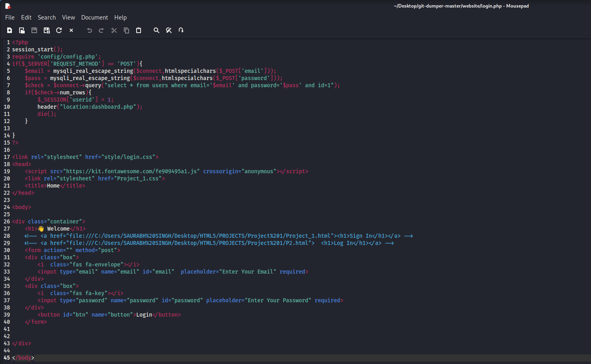Viewport: 591px width, 364px height.
Task: Click the Paste clipboard icon
Action: point(139,30)
